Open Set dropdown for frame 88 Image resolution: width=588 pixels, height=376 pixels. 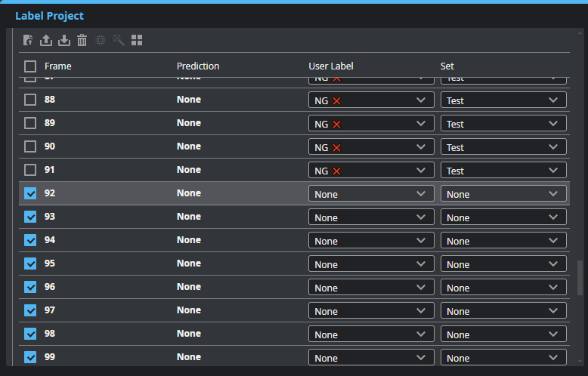click(x=503, y=100)
